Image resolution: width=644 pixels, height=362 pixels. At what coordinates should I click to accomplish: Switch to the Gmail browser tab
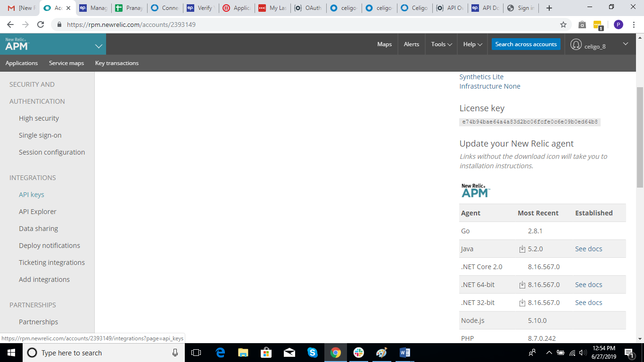click(21, 8)
